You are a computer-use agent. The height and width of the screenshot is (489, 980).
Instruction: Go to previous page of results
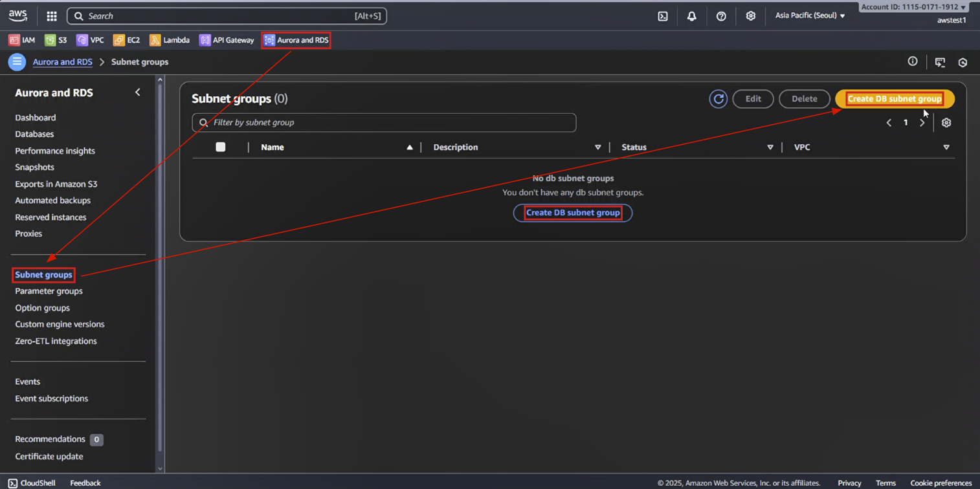click(x=889, y=122)
